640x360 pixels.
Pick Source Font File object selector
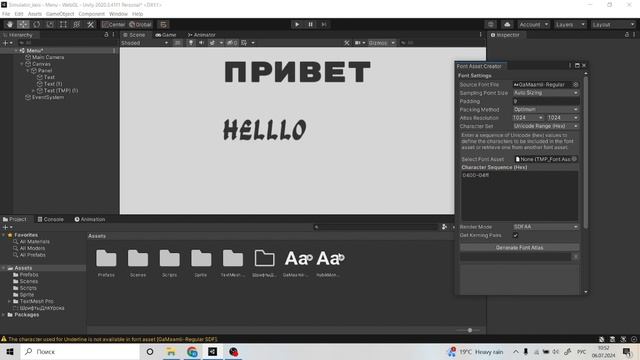click(x=576, y=84)
